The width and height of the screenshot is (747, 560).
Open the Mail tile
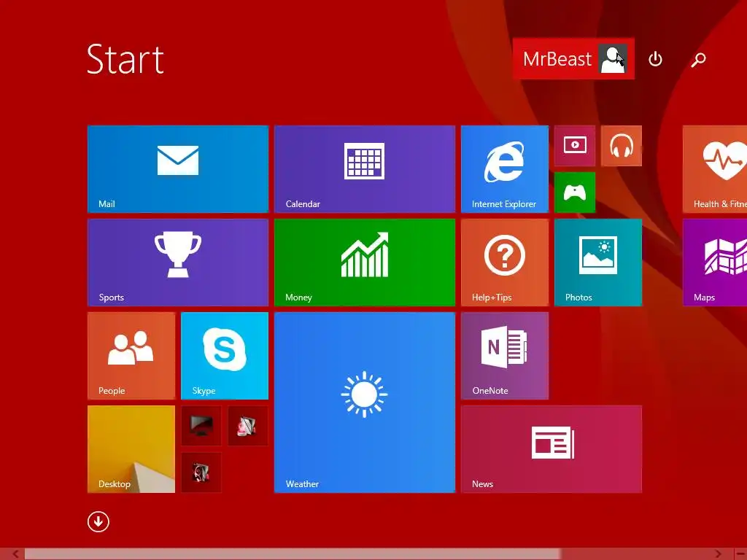(178, 169)
